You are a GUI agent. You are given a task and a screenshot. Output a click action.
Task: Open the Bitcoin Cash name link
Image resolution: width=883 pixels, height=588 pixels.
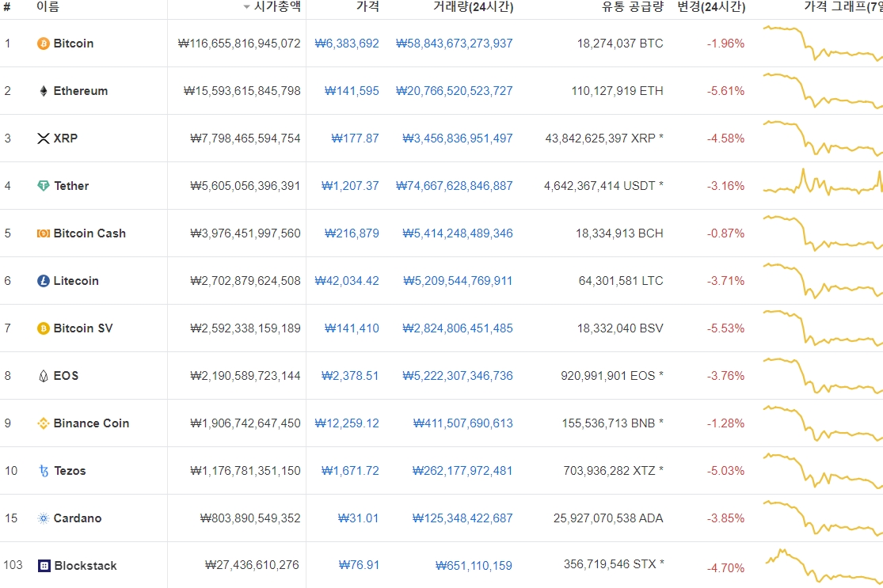point(89,233)
